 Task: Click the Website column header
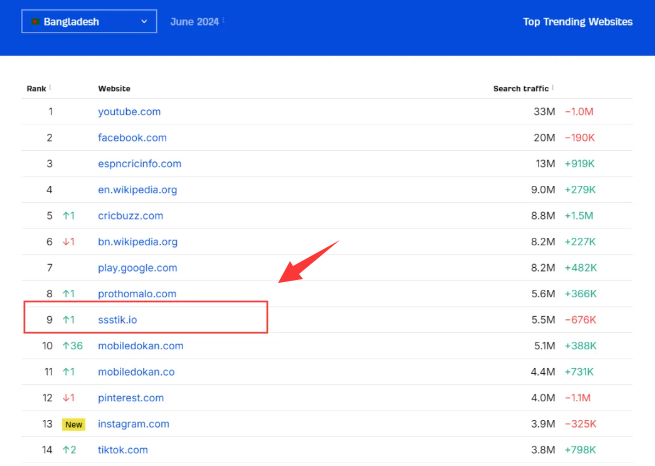point(114,89)
